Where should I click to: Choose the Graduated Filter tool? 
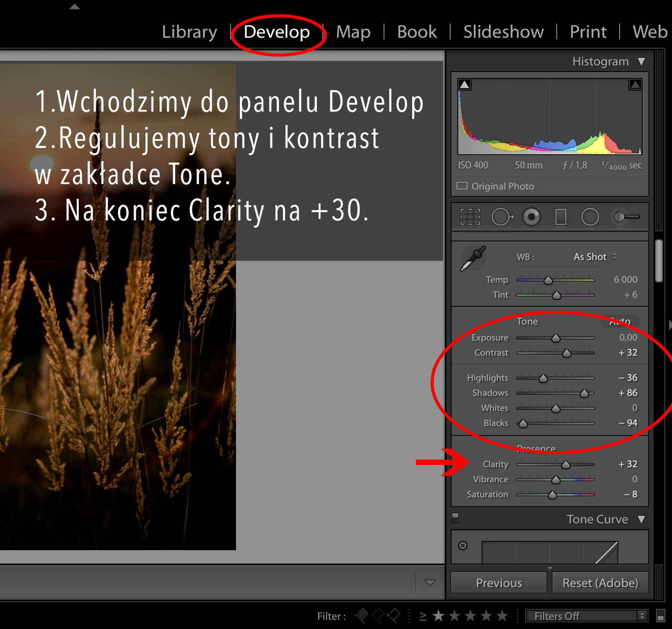pyautogui.click(x=560, y=217)
